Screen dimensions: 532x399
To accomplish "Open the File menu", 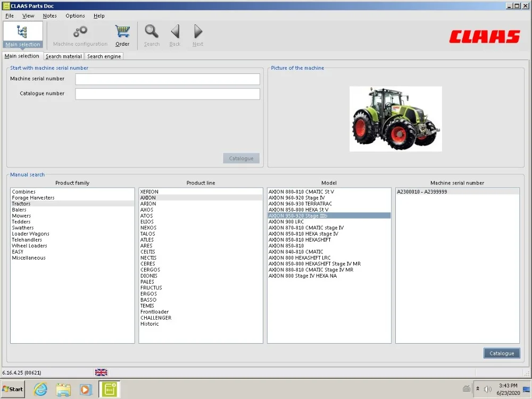I will coord(10,15).
